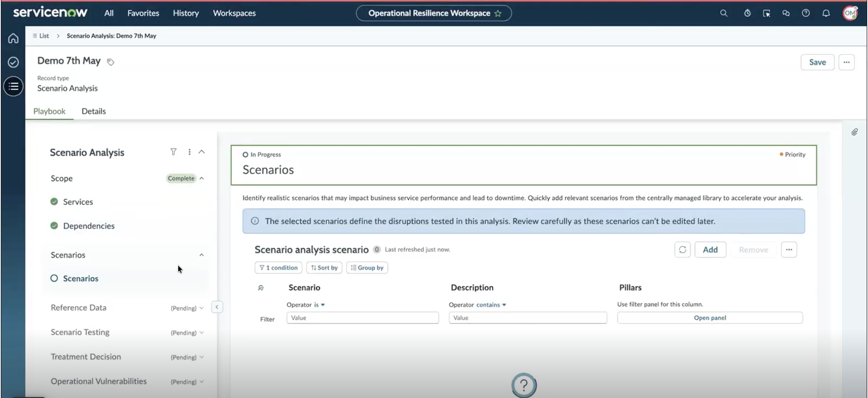Expand the Scenario Testing section
Viewport: 868px width, 398px height.
click(201, 332)
